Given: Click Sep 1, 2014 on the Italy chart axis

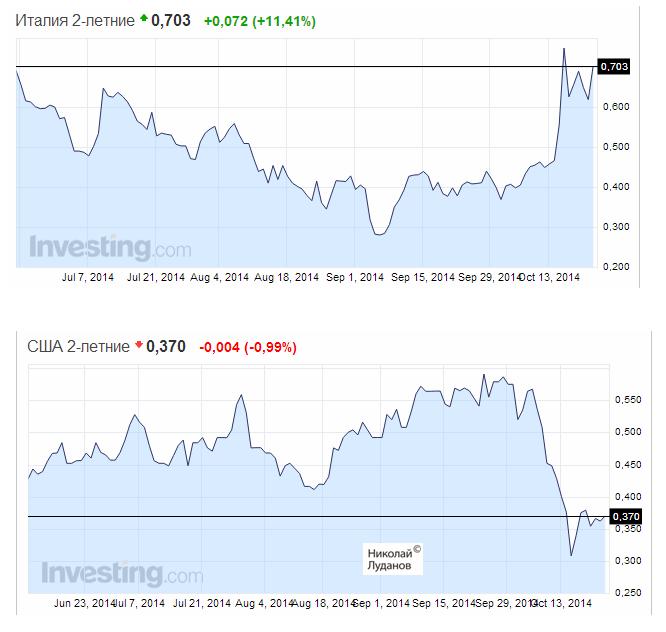Looking at the screenshot, I should pos(357,276).
